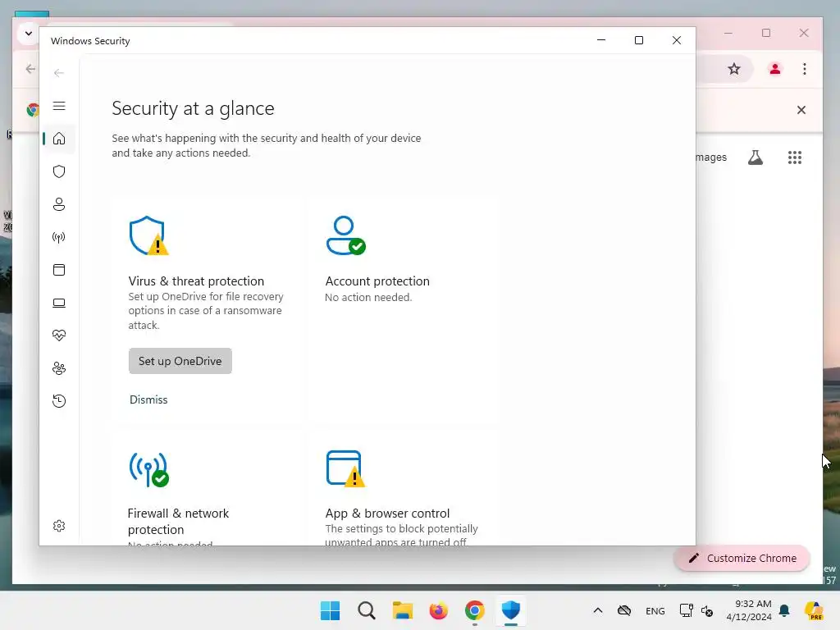
Task: Click the Customize Chrome button
Action: pyautogui.click(x=742, y=558)
